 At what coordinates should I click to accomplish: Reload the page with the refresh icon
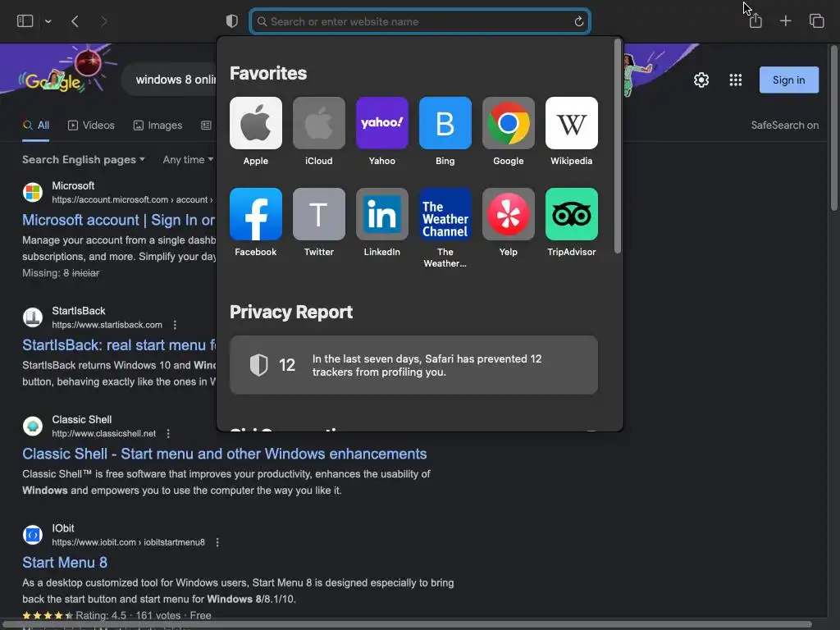click(x=578, y=21)
